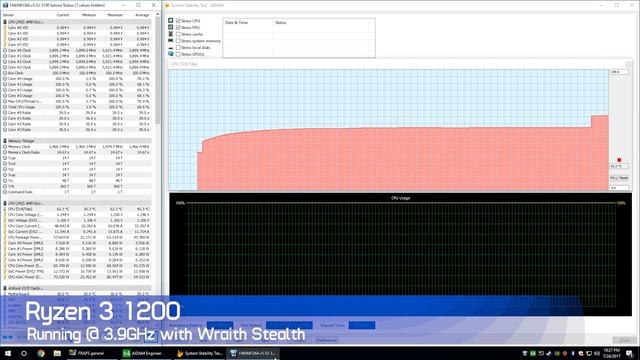Select the Max CPU/Thread Usage sensor row

pos(77,101)
